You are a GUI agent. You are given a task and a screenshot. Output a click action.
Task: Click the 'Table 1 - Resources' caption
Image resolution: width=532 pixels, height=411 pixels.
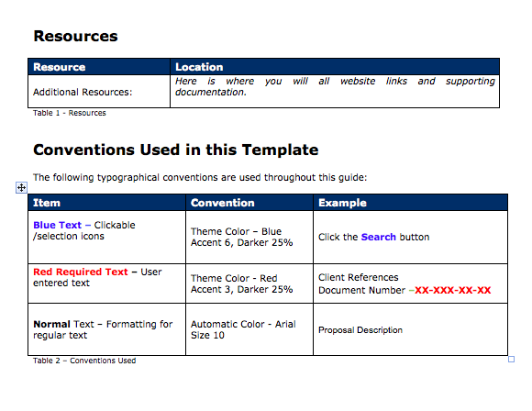coord(70,113)
